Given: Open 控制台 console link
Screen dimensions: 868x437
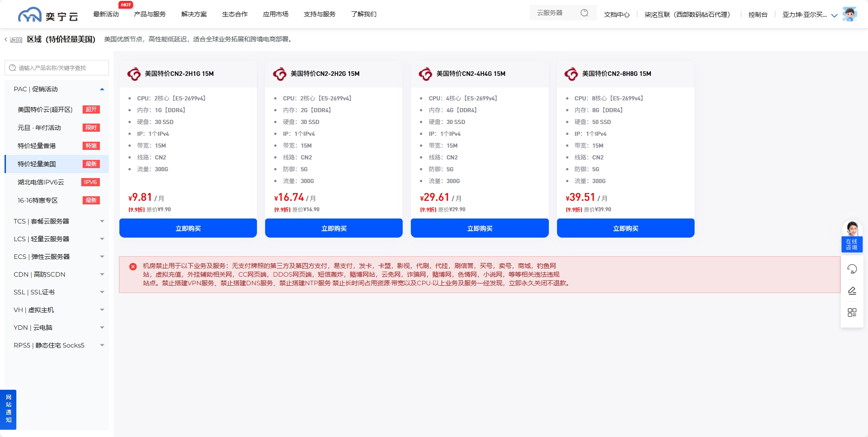Looking at the screenshot, I should (x=758, y=15).
